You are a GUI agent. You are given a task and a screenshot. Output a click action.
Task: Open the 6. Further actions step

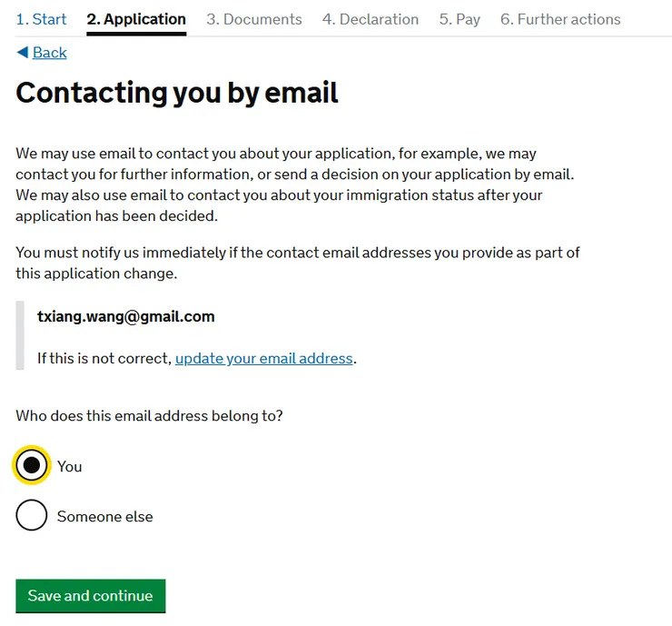(560, 19)
